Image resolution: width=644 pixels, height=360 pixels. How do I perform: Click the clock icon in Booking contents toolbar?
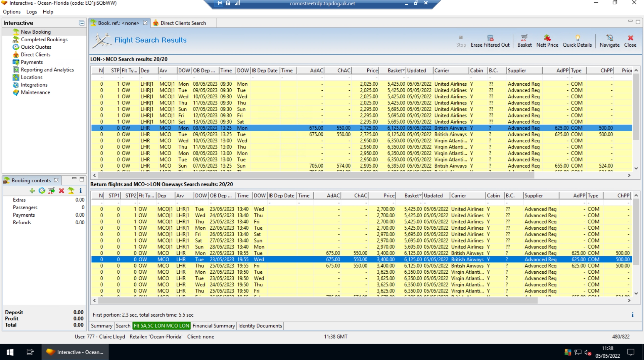[x=42, y=191]
